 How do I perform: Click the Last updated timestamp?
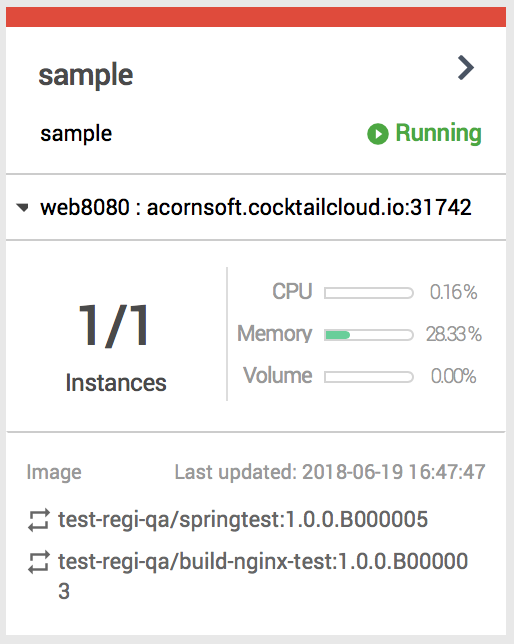[330, 472]
